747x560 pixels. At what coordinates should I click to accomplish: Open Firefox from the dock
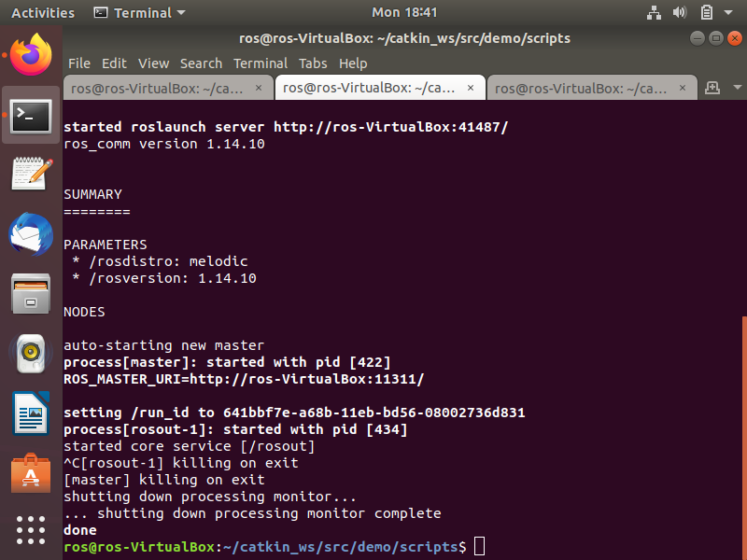(31, 54)
